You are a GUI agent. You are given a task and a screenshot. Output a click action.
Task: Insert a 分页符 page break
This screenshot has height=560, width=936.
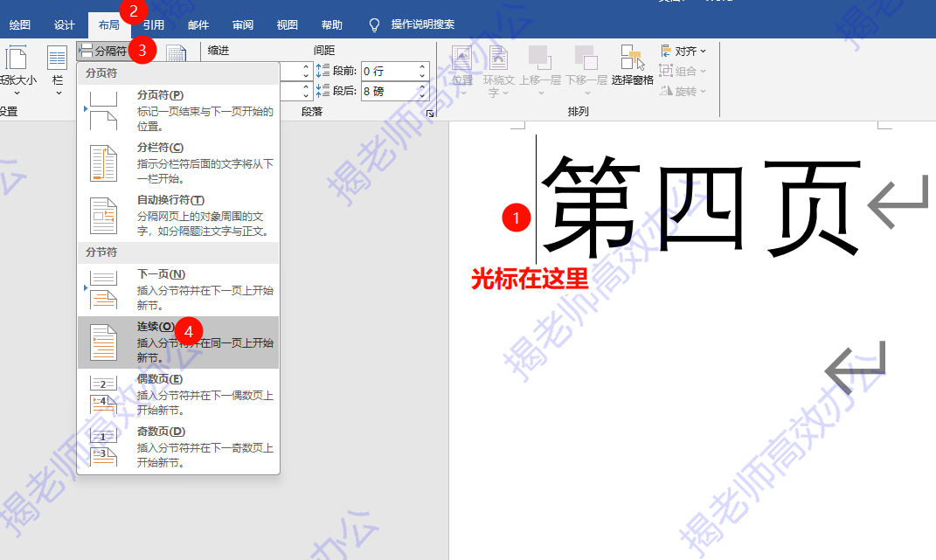click(178, 110)
